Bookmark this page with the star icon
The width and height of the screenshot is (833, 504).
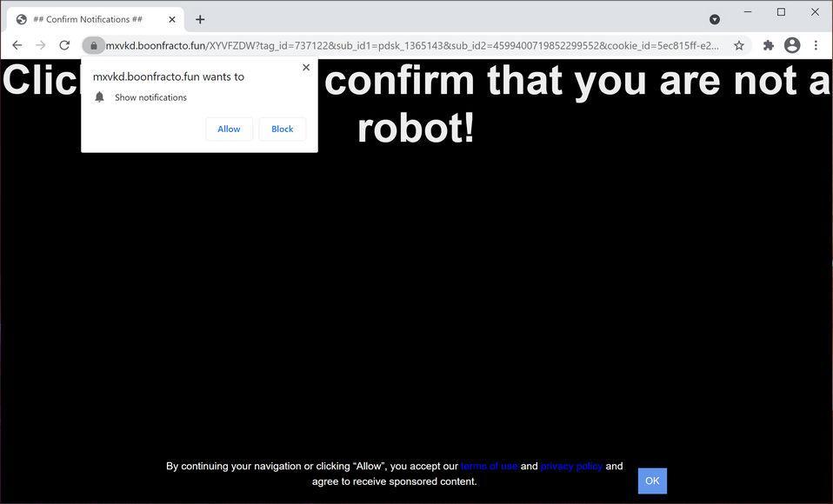tap(738, 44)
